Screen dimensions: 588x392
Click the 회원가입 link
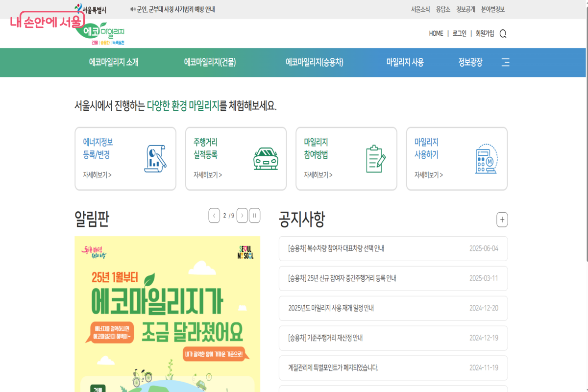click(x=485, y=33)
